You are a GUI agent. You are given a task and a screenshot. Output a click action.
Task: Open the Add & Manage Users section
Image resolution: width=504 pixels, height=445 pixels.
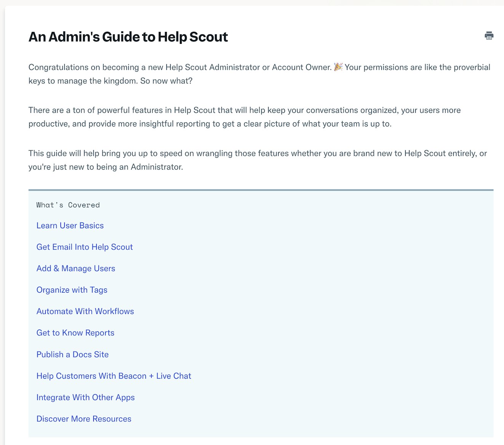tap(76, 269)
